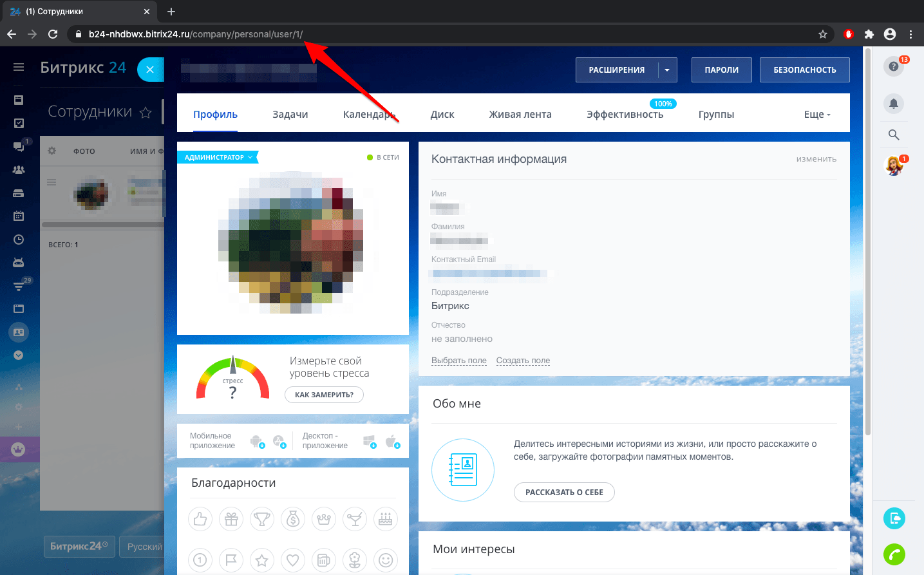Select the money bag gratitude badge

pos(293,518)
